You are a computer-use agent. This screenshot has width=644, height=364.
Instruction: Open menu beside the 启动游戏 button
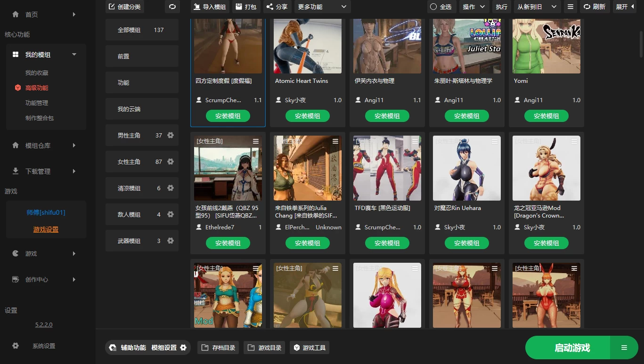coord(624,348)
